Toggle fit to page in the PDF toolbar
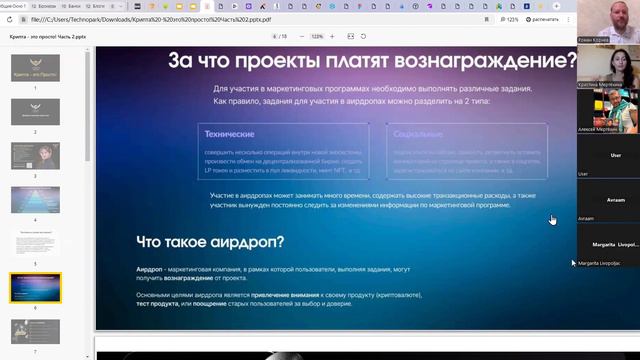The image size is (640, 360). click(351, 37)
